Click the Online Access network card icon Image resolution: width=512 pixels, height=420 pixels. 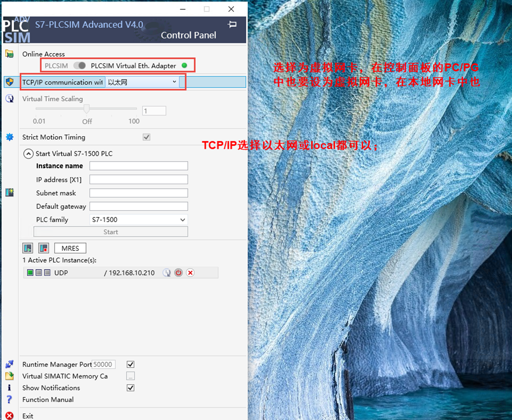[x=9, y=54]
